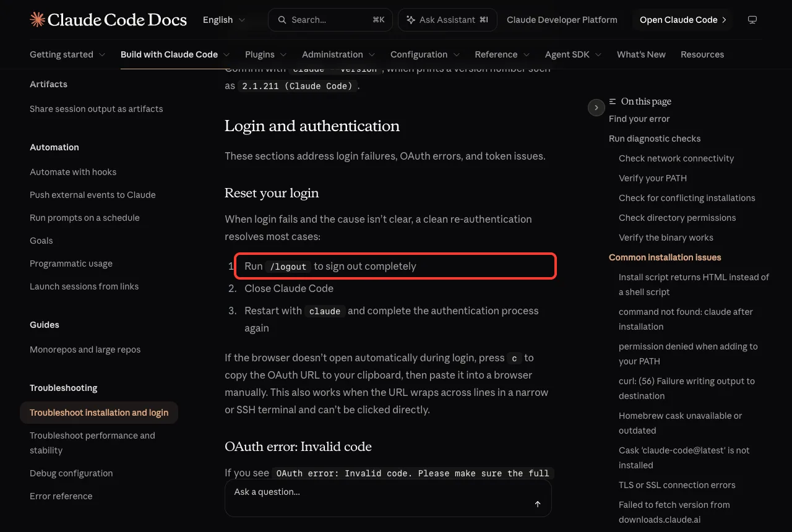This screenshot has height=532, width=792.
Task: Jump to Run diagnostic checks section
Action: (x=655, y=139)
